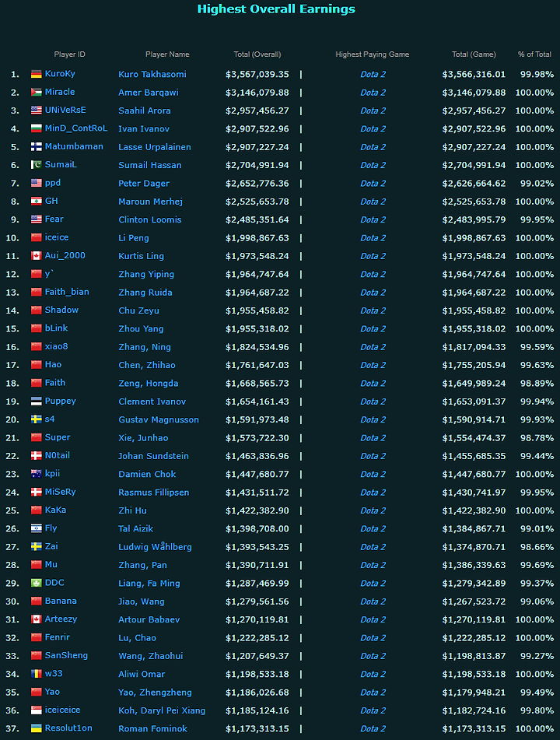560x740 pixels.
Task: Select the $1,173,313.15 game total for Resolut1on
Action: click(x=474, y=728)
